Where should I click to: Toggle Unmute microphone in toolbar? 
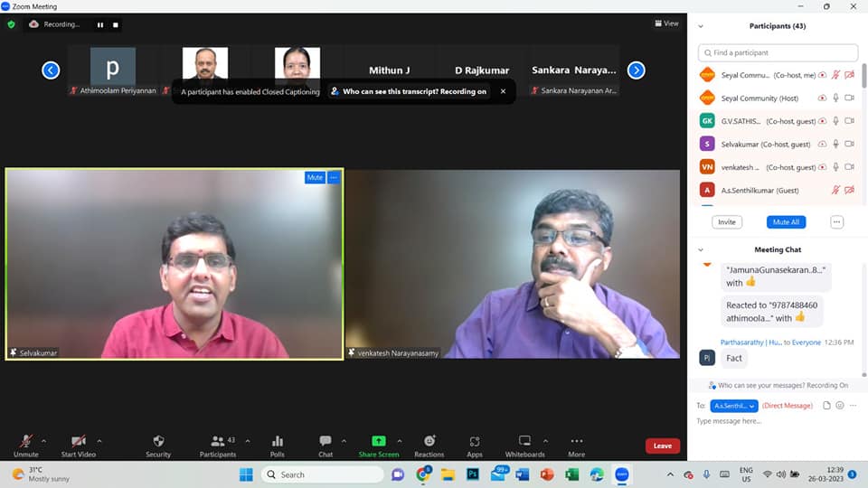[x=25, y=441]
